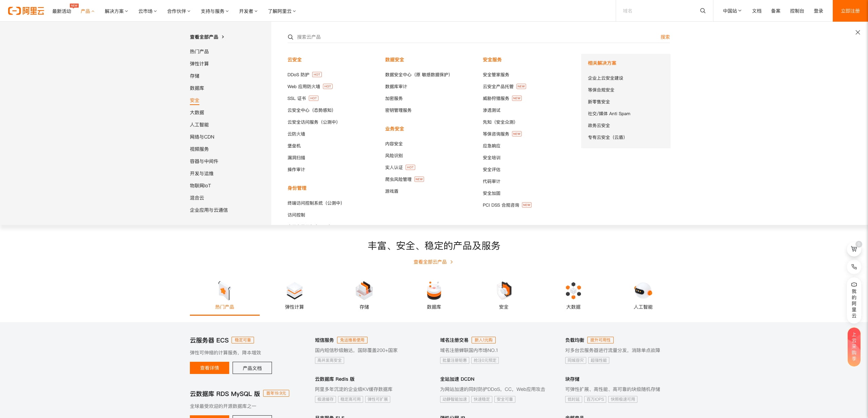Open 爬虫风险管理 link
The width and height of the screenshot is (868, 418).
click(398, 179)
